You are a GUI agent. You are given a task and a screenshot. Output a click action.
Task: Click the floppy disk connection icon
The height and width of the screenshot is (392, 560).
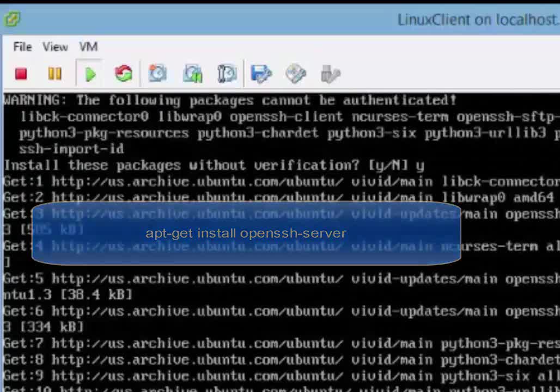[261, 74]
